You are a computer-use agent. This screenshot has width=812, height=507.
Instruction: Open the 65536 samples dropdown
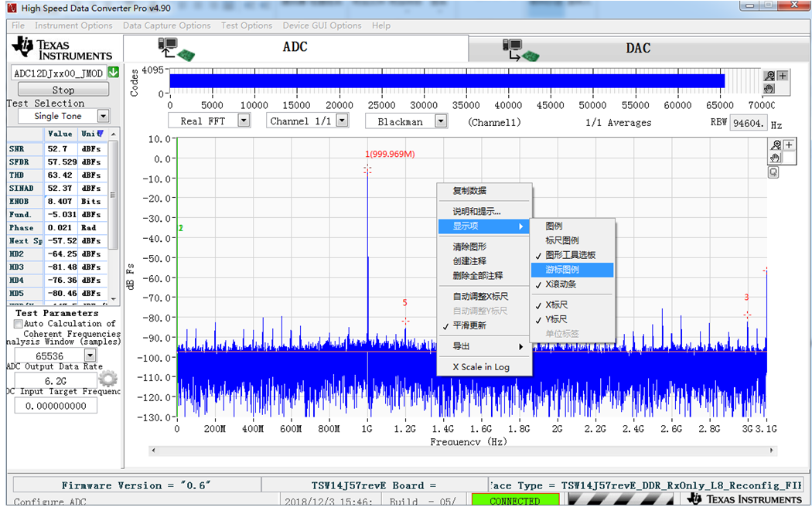[x=90, y=356]
